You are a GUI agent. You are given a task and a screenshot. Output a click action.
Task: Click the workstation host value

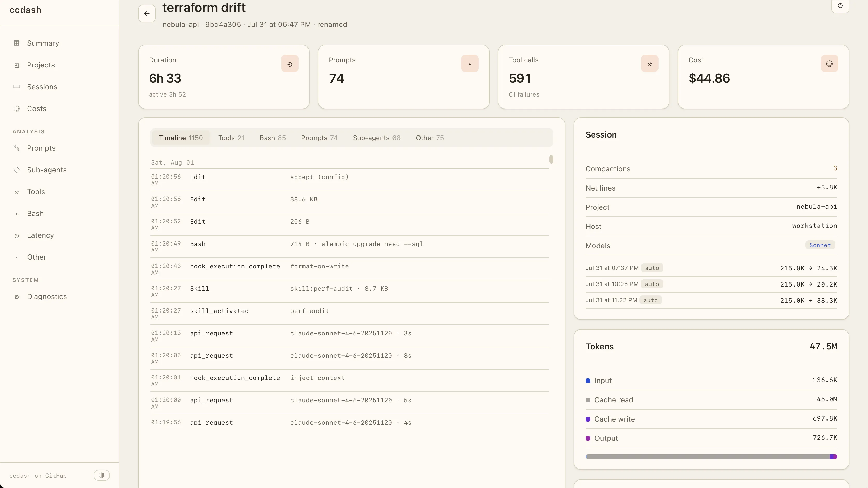pos(815,226)
